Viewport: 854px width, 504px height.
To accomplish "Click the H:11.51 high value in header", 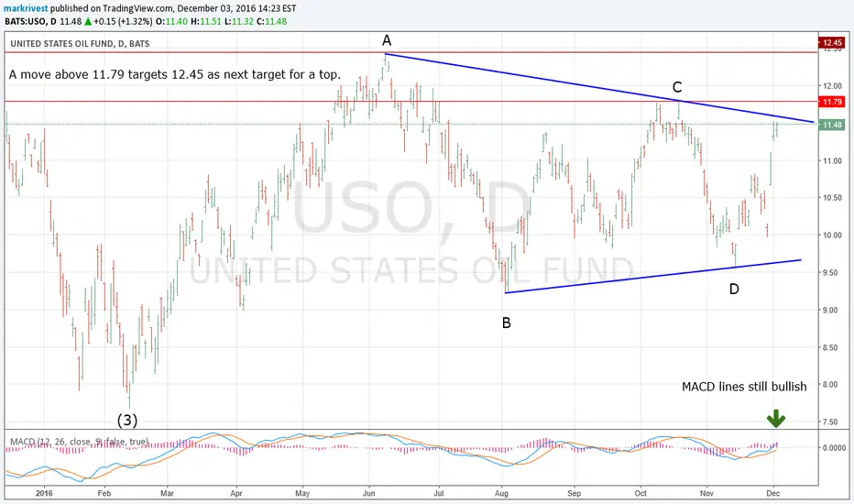I will (x=206, y=22).
